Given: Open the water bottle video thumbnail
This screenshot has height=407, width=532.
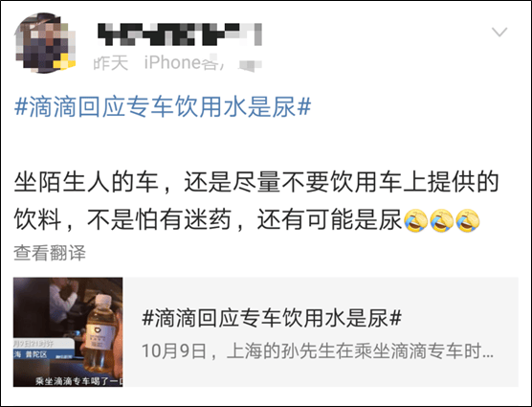Looking at the screenshot, I should click(x=68, y=332).
